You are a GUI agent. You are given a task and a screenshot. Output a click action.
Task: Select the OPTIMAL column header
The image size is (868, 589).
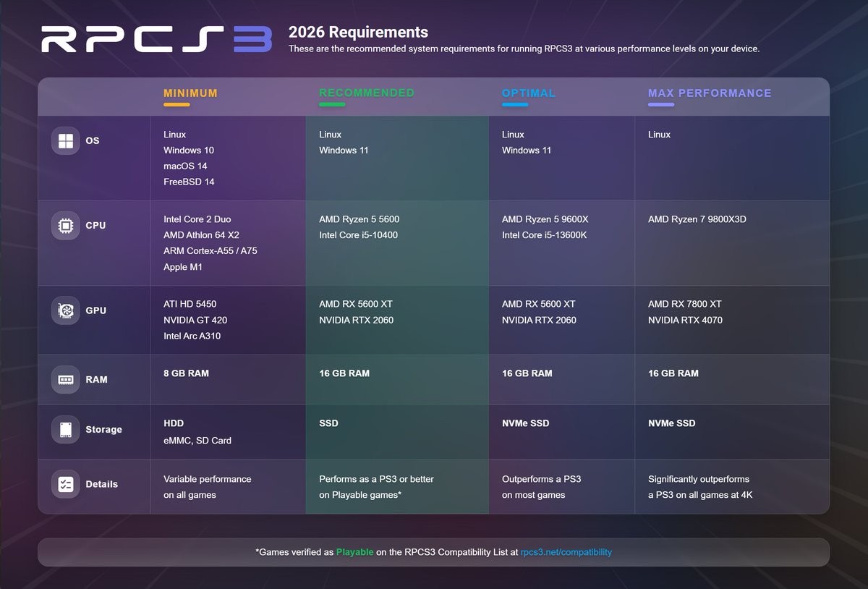[529, 93]
